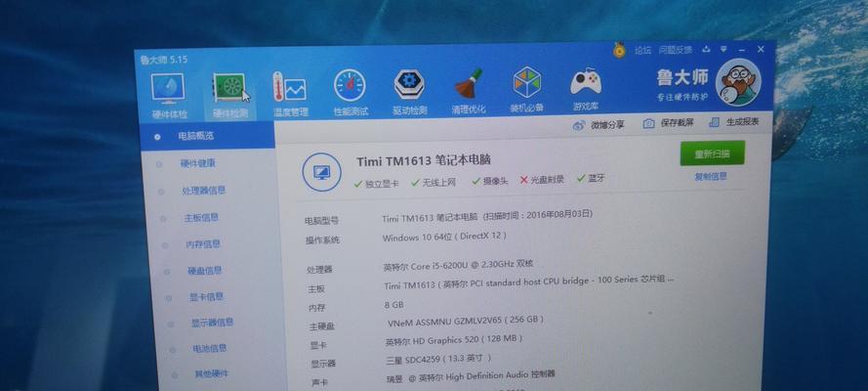This screenshot has height=391, width=868.
Task: Select 硬件检测 hardware detection icon
Action: [229, 89]
